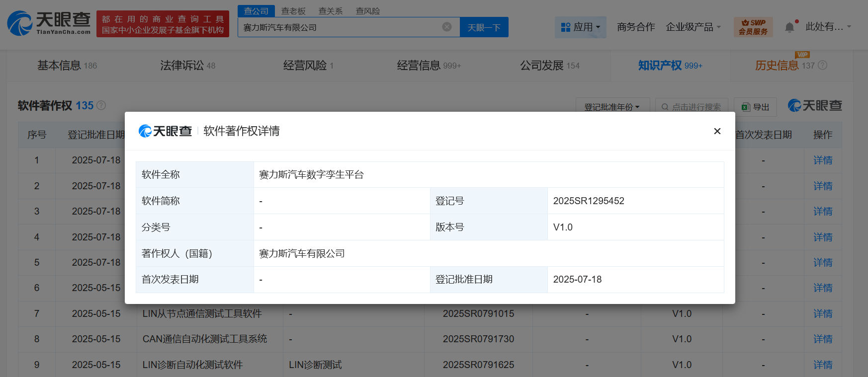Click the help icon beside 软件著作权 135

click(x=101, y=105)
